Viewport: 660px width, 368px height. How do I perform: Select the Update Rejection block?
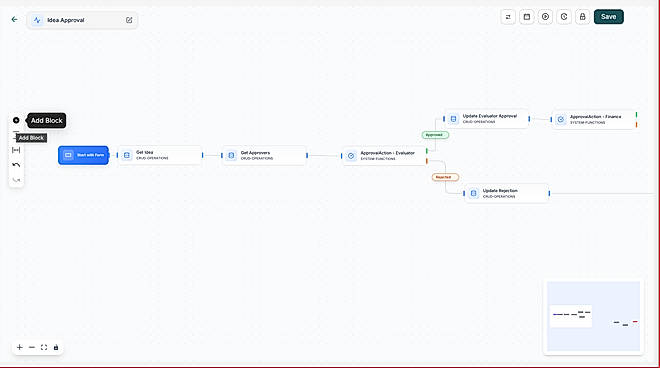(507, 193)
